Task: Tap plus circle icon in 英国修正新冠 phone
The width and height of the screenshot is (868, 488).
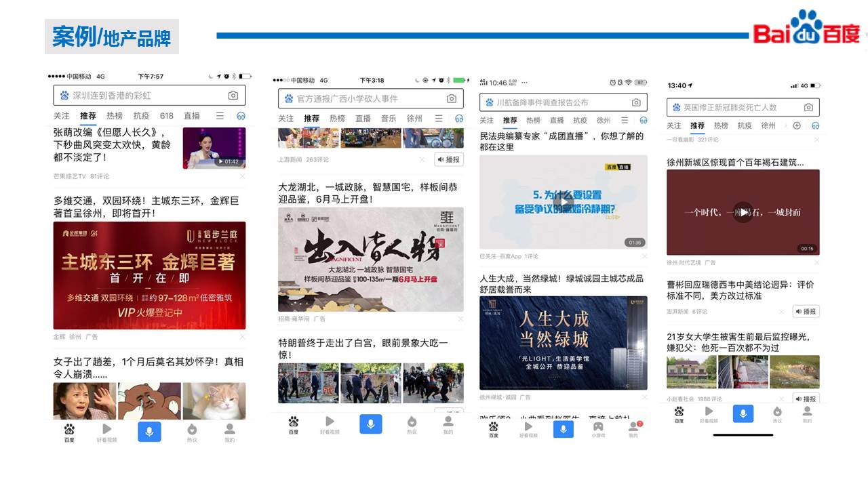Action: coord(797,125)
